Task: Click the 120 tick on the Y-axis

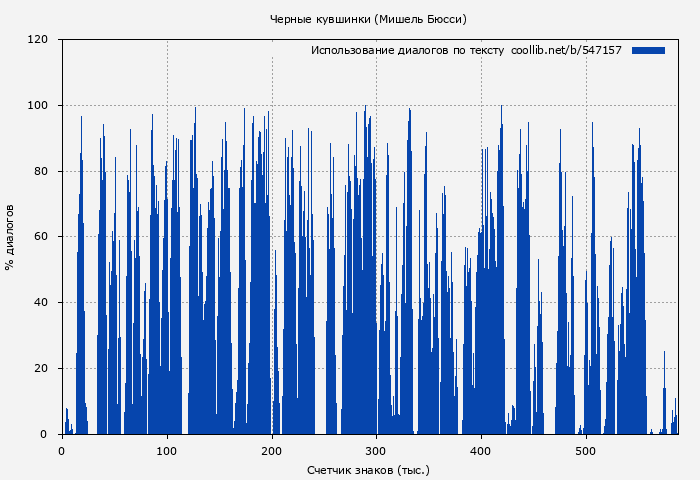Action: tap(38, 40)
